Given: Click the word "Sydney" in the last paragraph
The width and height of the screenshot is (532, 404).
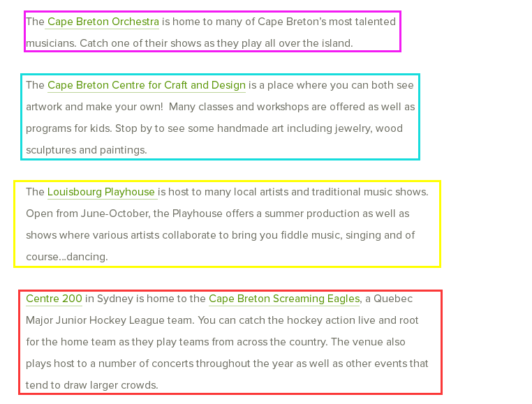Looking at the screenshot, I should pos(115,299).
